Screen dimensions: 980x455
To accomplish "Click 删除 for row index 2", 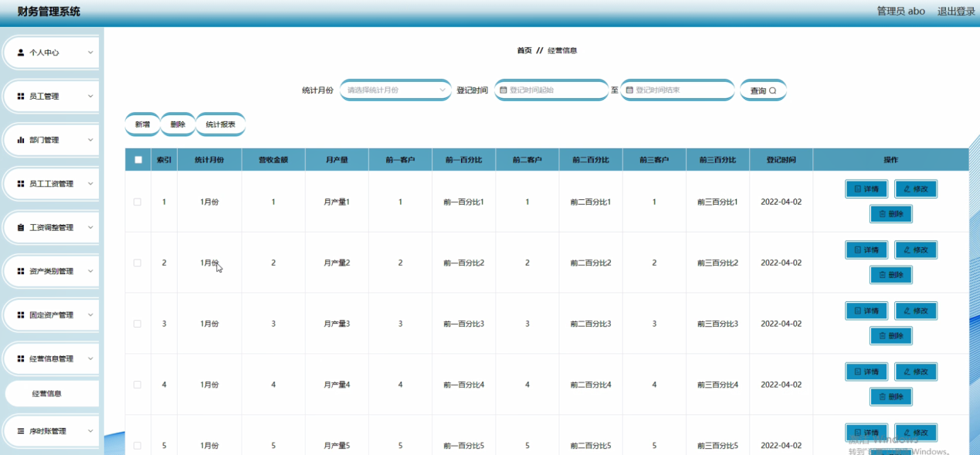I will point(891,275).
